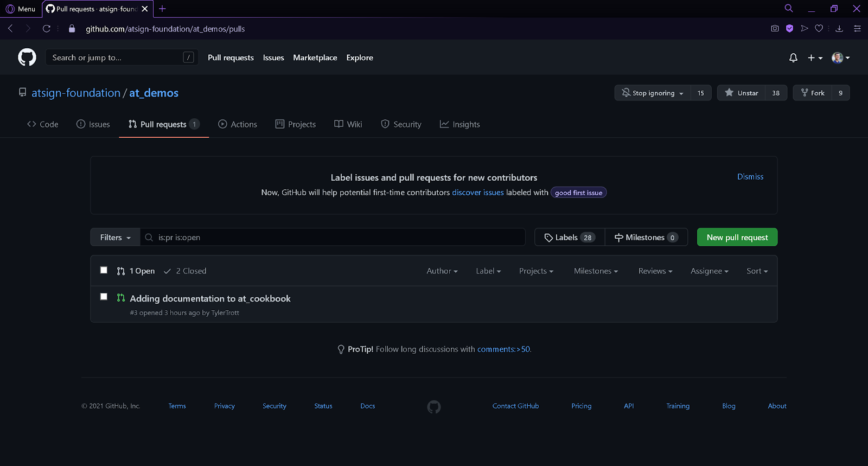Screen dimensions: 868x466
Task: Open the Actions tab
Action: click(238, 124)
